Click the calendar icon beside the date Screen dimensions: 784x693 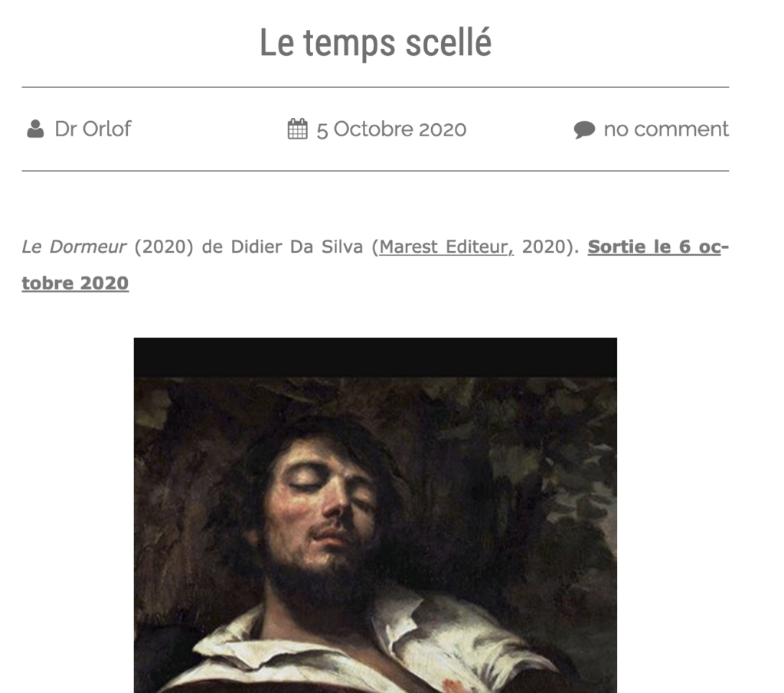click(298, 129)
